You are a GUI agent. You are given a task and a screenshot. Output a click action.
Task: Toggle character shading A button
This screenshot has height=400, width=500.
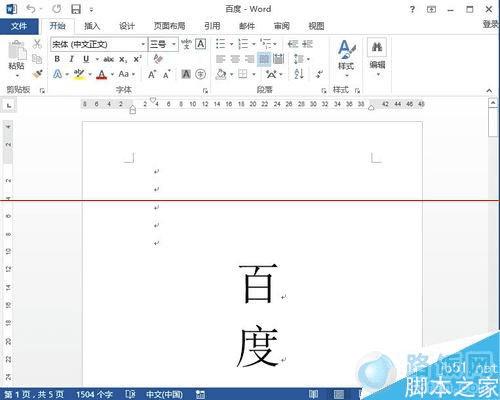click(186, 74)
